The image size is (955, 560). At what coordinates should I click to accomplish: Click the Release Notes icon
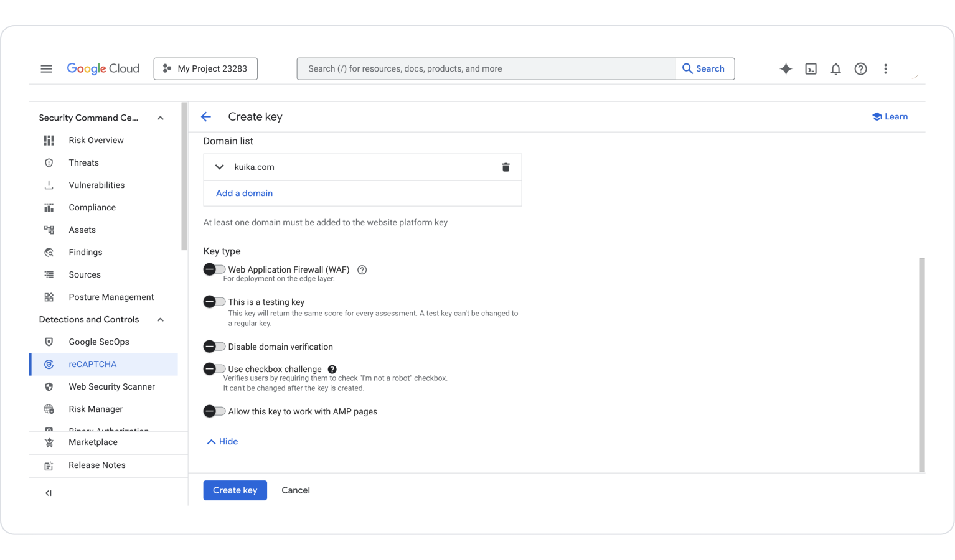[x=49, y=465]
